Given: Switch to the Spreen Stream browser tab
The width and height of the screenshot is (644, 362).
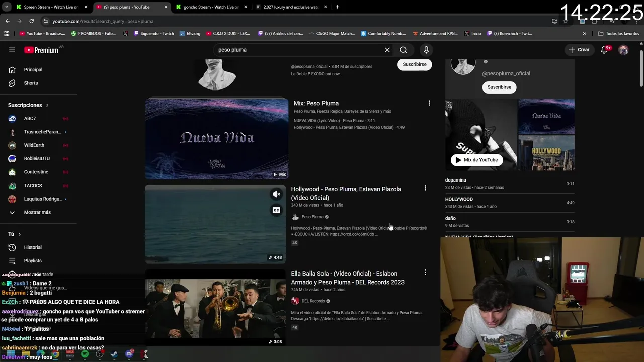Looking at the screenshot, I should coord(51,7).
